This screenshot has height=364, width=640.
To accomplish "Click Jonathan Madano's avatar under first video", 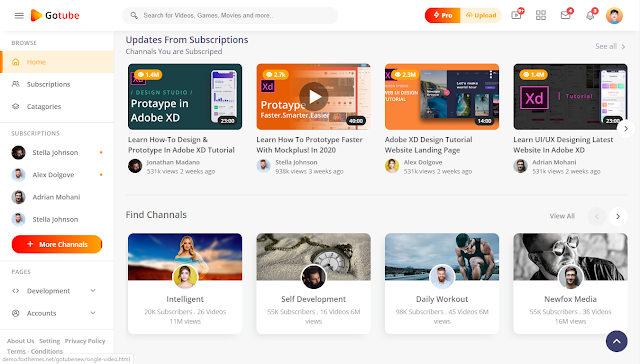I will pos(135,166).
